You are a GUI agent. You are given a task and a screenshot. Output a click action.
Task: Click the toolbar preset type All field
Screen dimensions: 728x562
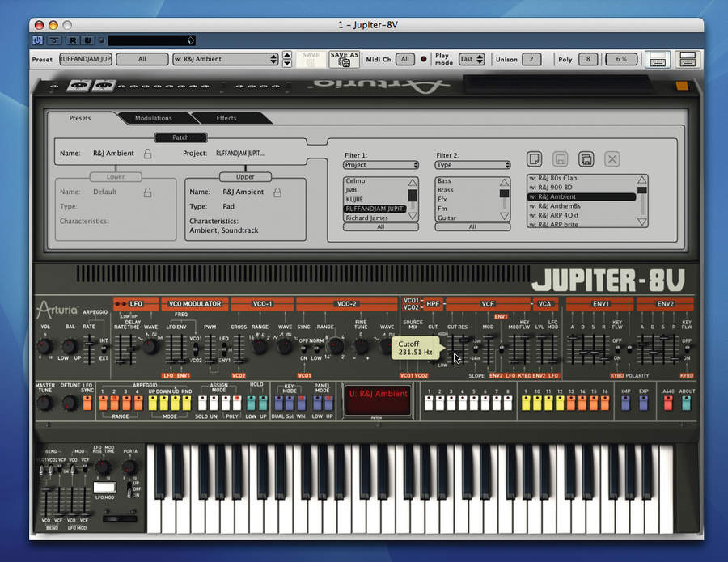coord(142,59)
